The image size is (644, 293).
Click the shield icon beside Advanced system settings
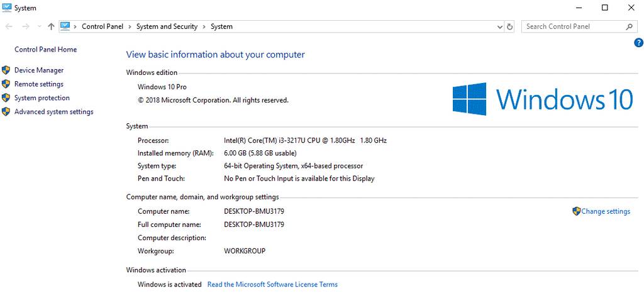tap(6, 112)
